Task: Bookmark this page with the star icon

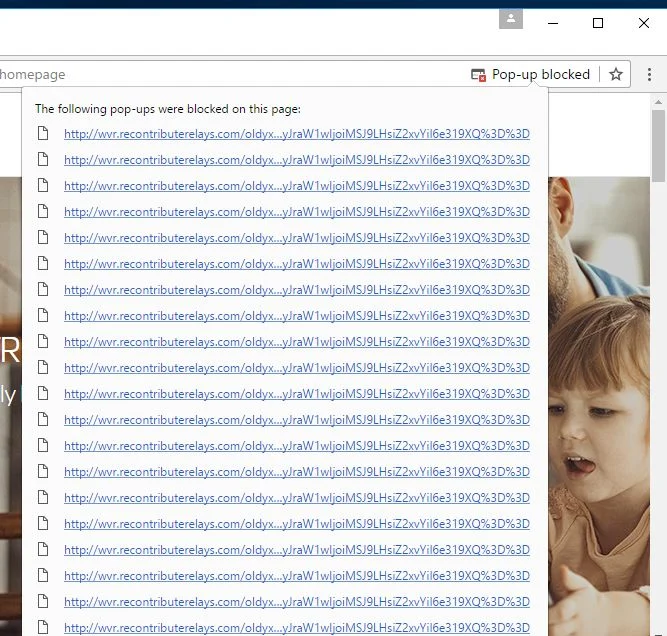Action: pos(616,74)
